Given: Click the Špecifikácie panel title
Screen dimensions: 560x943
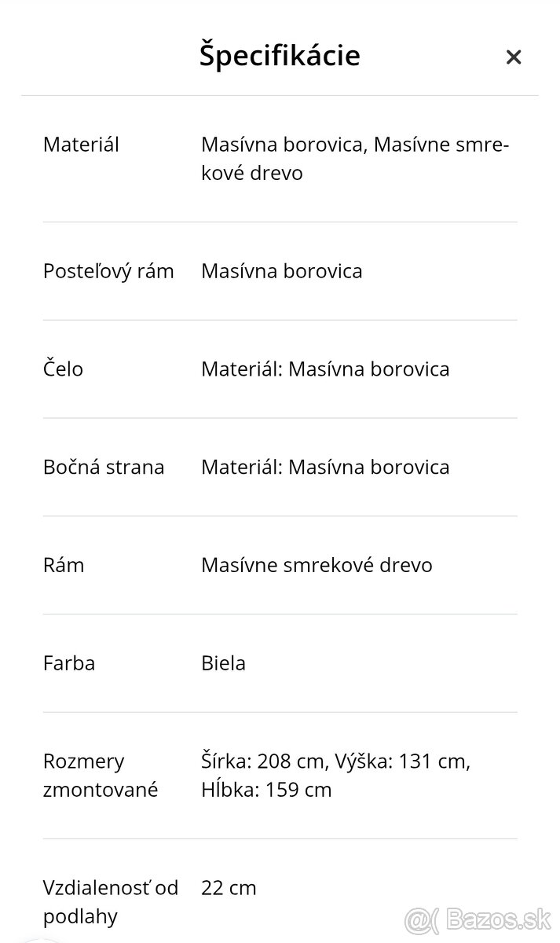Looking at the screenshot, I should (280, 55).
